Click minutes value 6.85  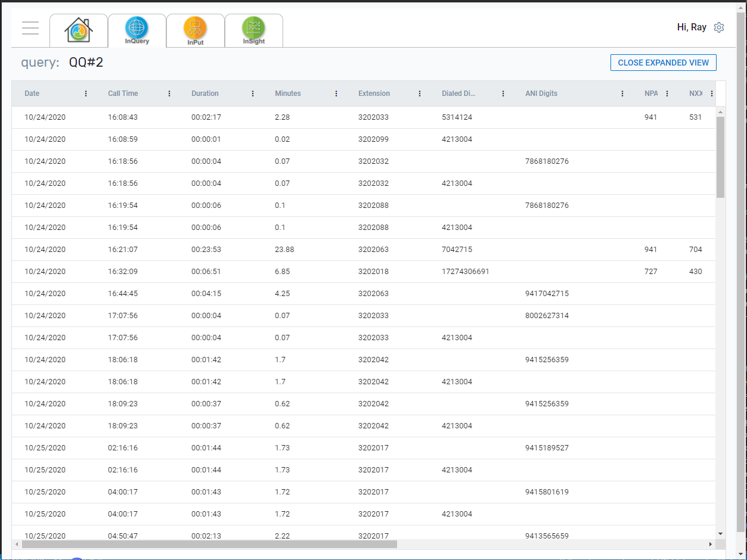tap(283, 272)
